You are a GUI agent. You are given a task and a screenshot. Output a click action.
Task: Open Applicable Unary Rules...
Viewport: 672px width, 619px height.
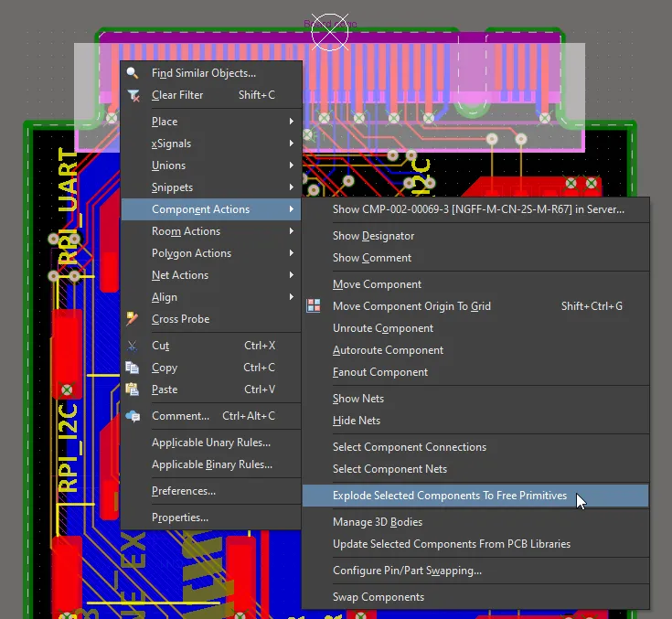point(211,443)
